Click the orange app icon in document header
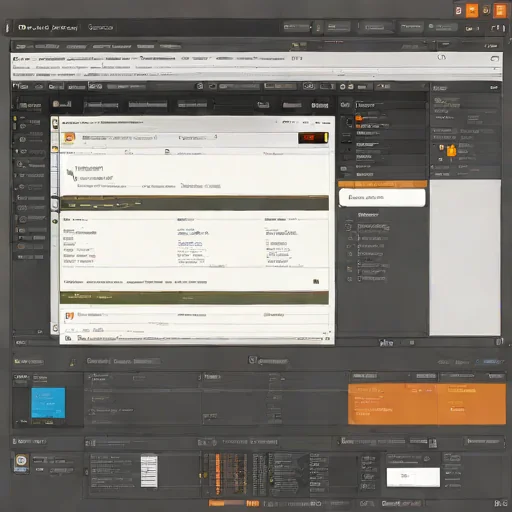 point(69,138)
